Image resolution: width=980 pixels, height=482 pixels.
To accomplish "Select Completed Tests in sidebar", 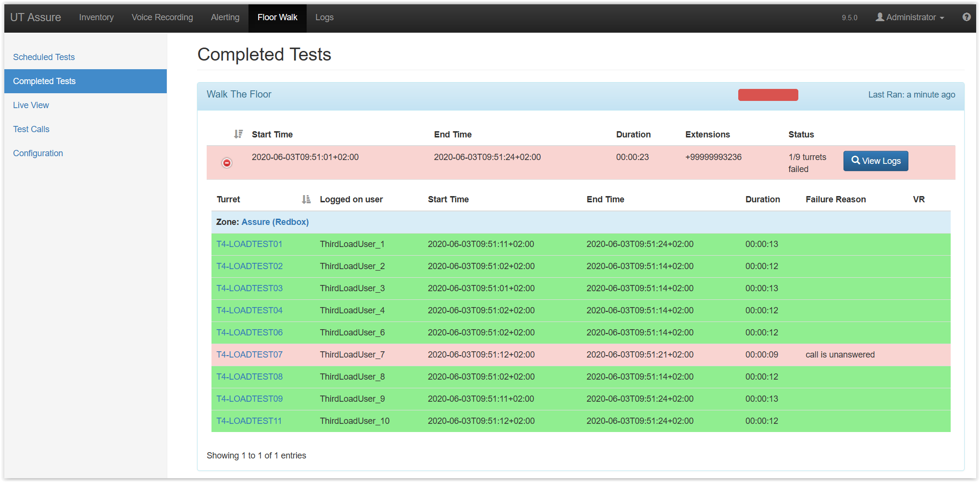I will (x=86, y=81).
